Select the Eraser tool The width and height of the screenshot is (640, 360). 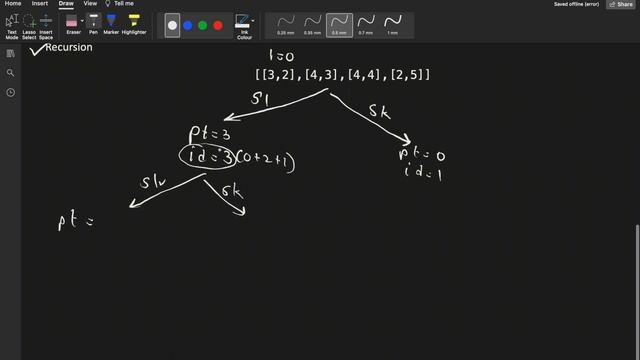72,24
